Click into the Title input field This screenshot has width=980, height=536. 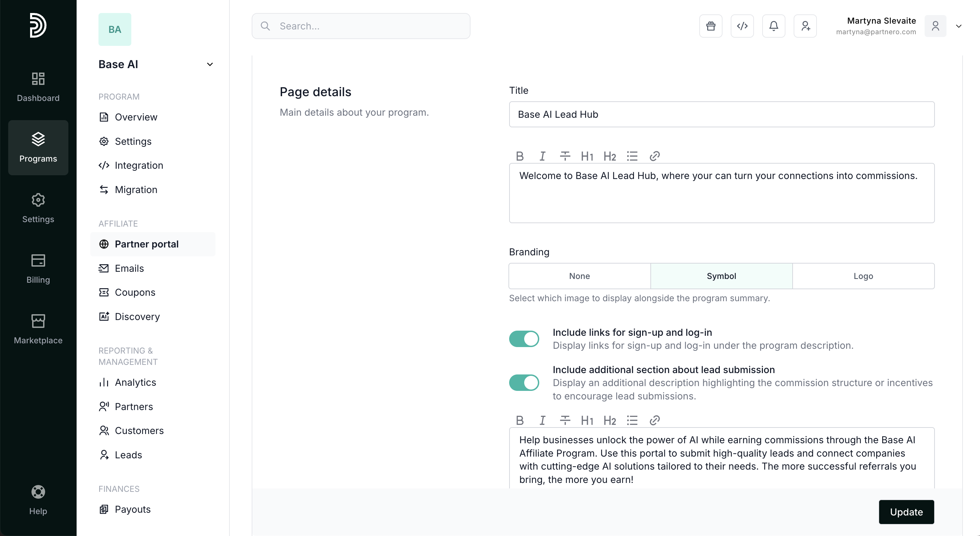point(721,114)
